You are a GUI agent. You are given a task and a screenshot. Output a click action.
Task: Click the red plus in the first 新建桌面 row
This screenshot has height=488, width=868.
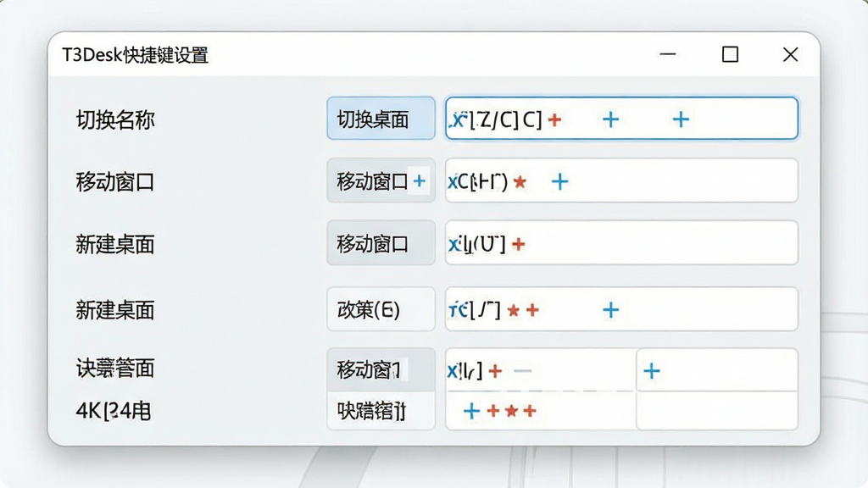point(518,244)
